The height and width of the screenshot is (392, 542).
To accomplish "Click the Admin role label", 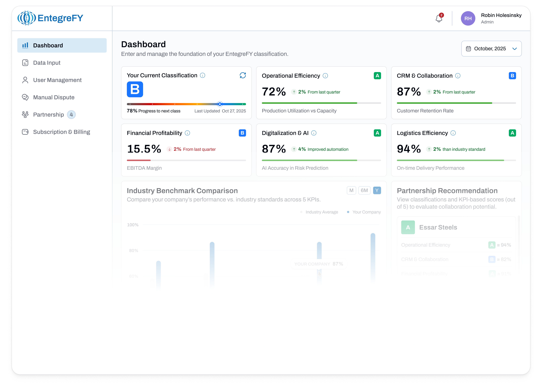I will [x=487, y=22].
